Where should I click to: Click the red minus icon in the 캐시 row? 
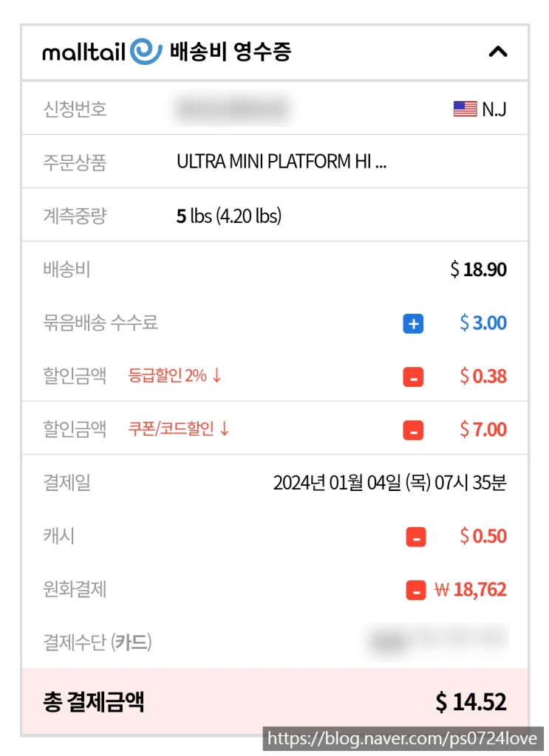pyautogui.click(x=415, y=537)
